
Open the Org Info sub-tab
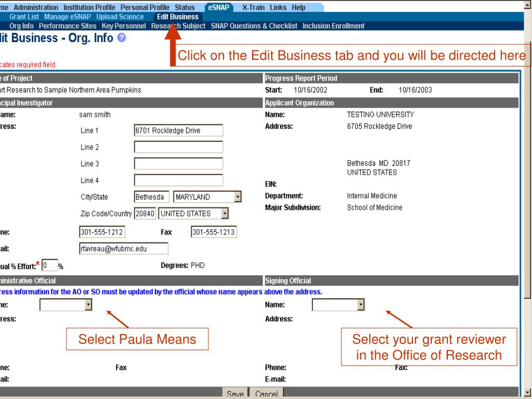[x=21, y=26]
